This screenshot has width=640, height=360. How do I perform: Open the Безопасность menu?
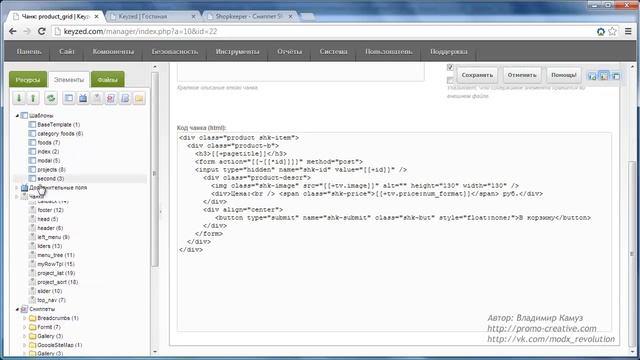(x=175, y=51)
